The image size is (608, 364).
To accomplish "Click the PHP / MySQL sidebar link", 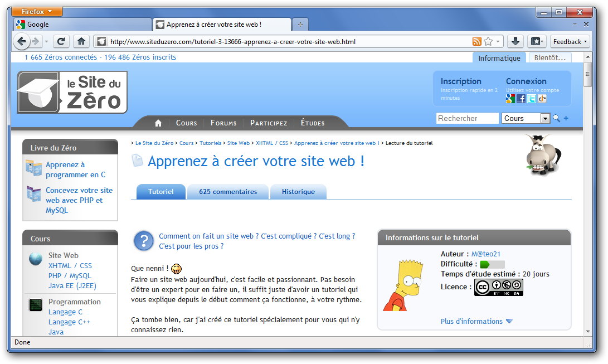I will pos(70,275).
